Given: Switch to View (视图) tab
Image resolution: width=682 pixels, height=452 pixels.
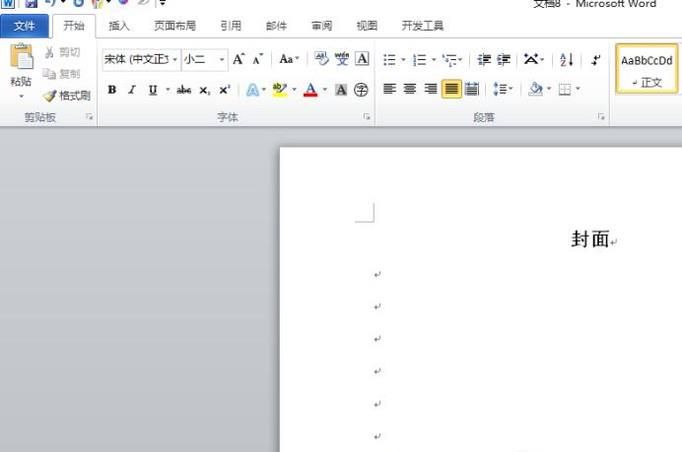Looking at the screenshot, I should point(367,26).
